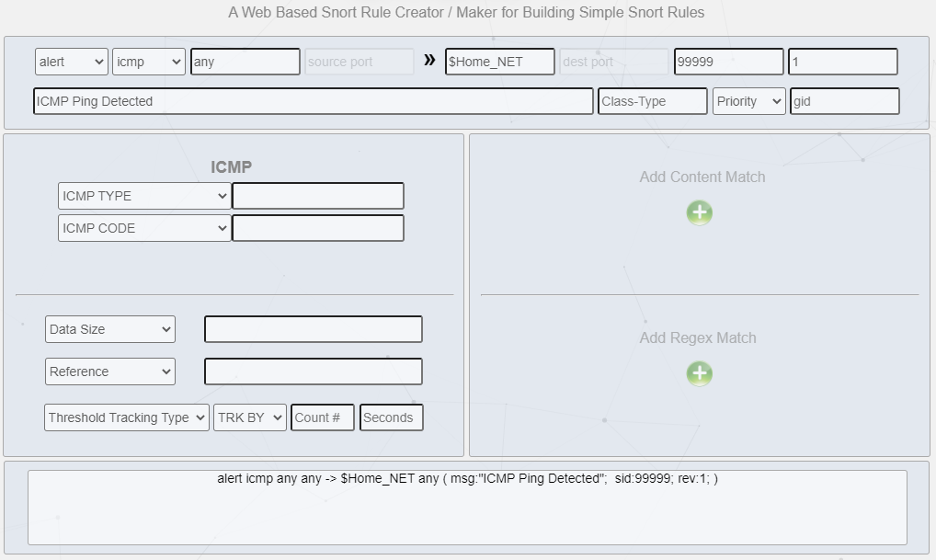Click the source IP field showing any
The height and width of the screenshot is (560, 936).
(x=245, y=61)
